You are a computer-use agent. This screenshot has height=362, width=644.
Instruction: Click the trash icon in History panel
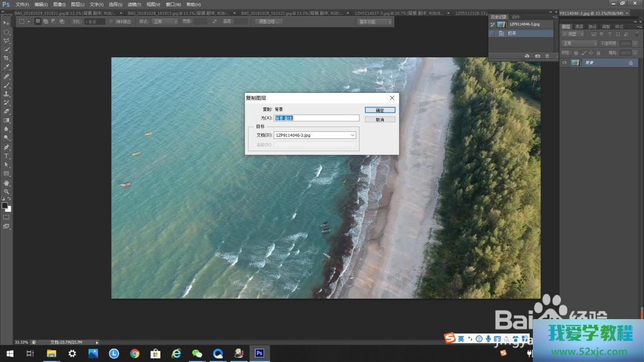click(x=547, y=56)
